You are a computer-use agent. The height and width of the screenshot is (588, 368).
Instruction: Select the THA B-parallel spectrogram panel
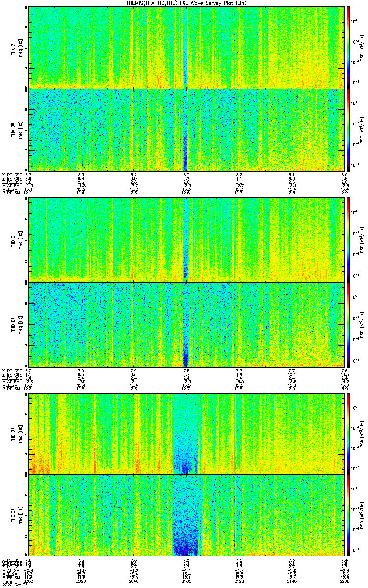tap(186, 130)
